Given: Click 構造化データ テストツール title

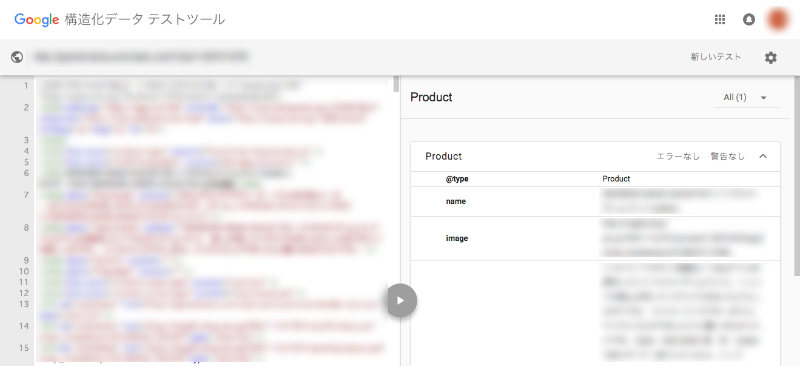Looking at the screenshot, I should tap(145, 20).
